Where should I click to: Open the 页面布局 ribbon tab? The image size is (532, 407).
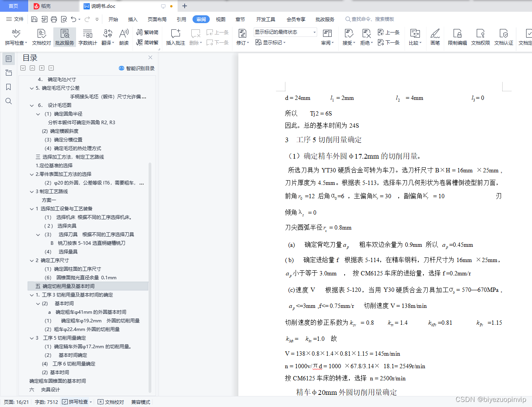(x=157, y=19)
